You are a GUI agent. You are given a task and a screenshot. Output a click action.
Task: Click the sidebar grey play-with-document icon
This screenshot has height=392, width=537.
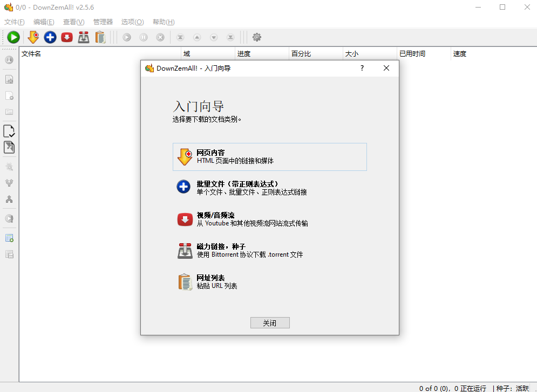9,218
